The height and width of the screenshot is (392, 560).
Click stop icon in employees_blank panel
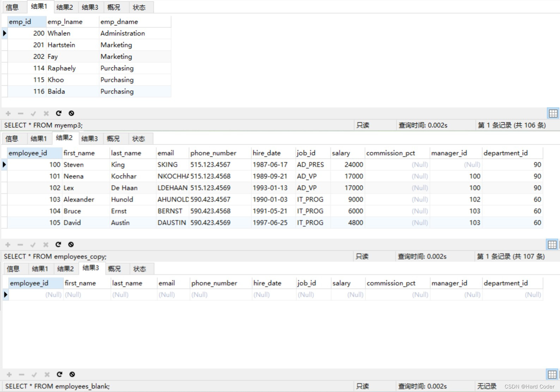click(72, 374)
